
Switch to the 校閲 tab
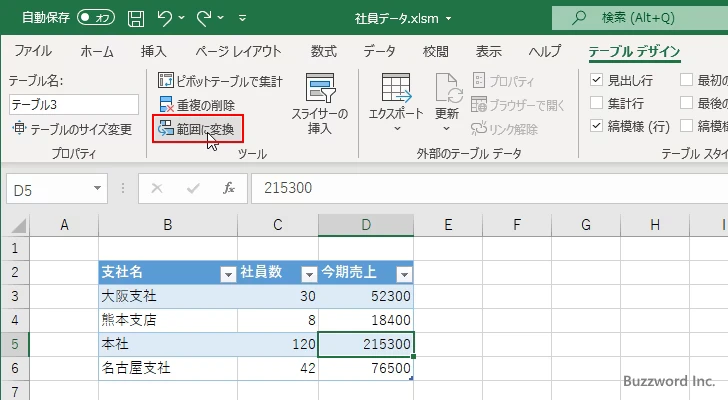[436, 51]
